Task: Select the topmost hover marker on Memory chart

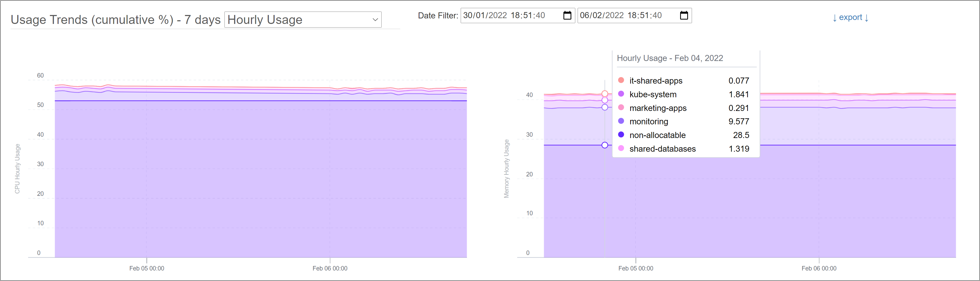Action: 604,94
